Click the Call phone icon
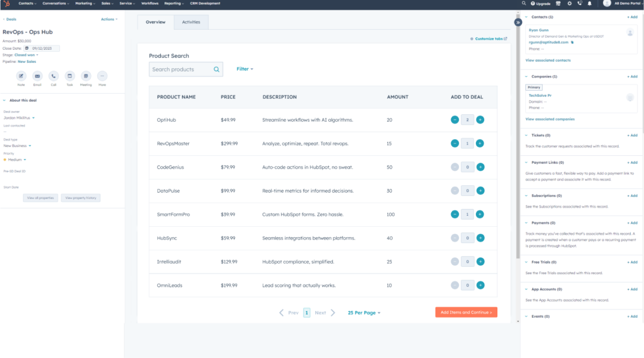 (53, 76)
